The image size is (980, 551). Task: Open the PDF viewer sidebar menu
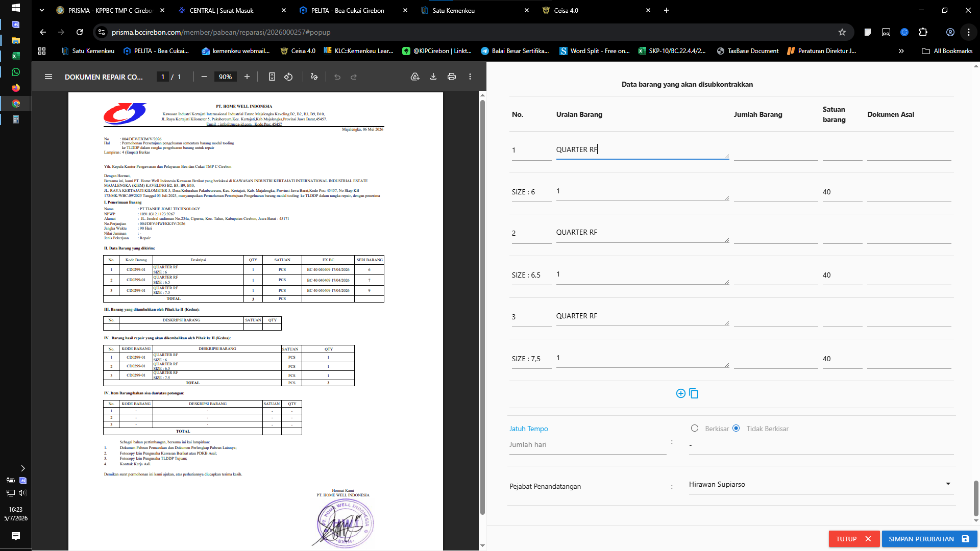(48, 77)
